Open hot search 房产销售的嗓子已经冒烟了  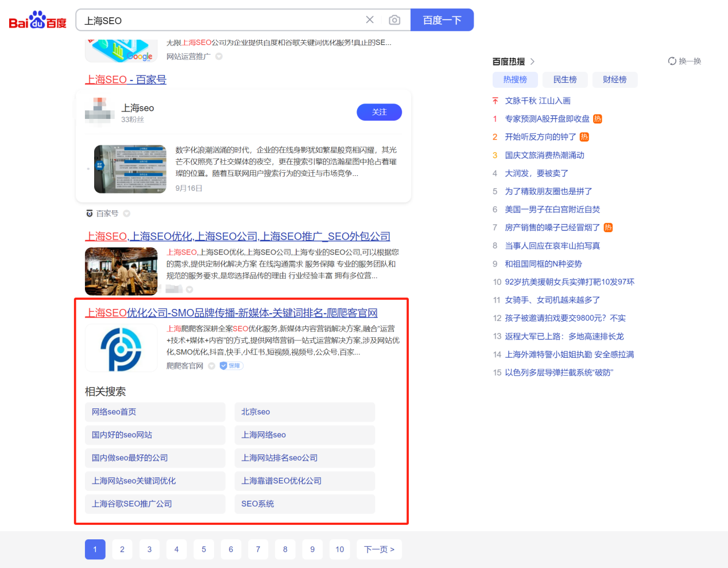click(552, 227)
